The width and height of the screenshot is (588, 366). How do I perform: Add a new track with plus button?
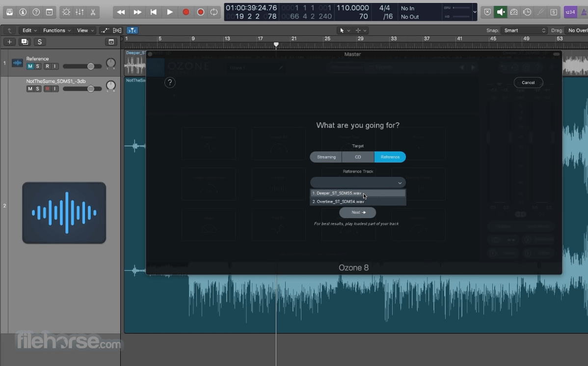(x=9, y=42)
